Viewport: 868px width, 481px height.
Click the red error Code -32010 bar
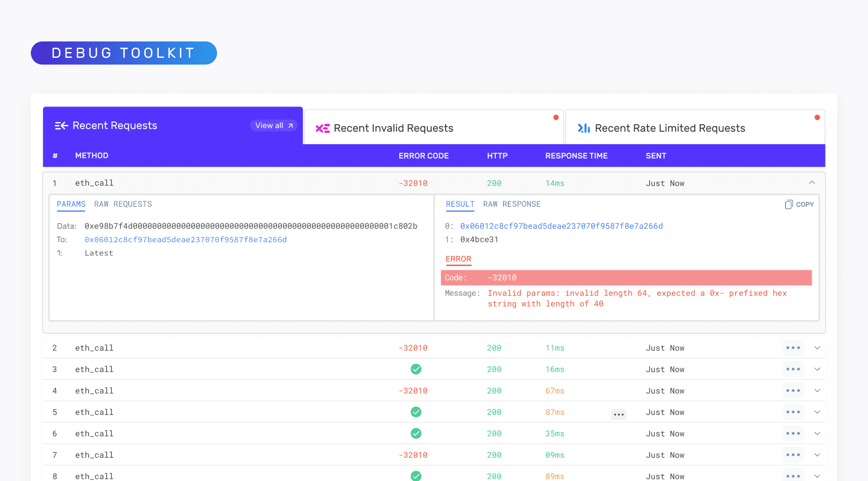(x=626, y=278)
